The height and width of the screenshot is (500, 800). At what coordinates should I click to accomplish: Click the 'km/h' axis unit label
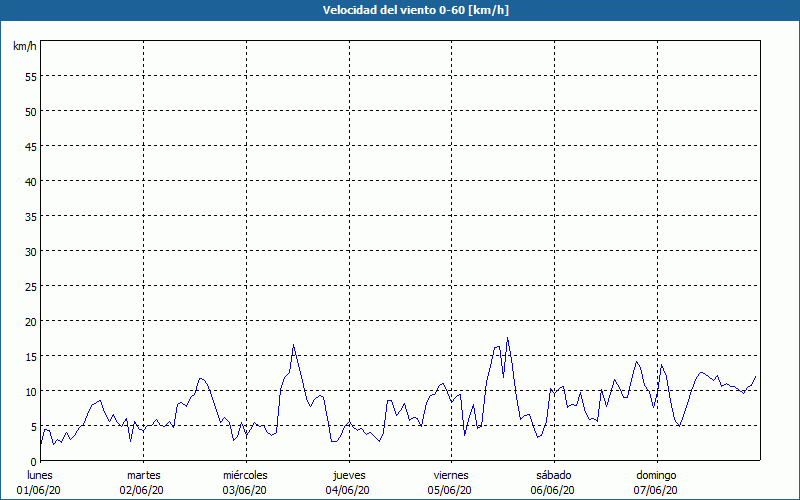(25, 46)
